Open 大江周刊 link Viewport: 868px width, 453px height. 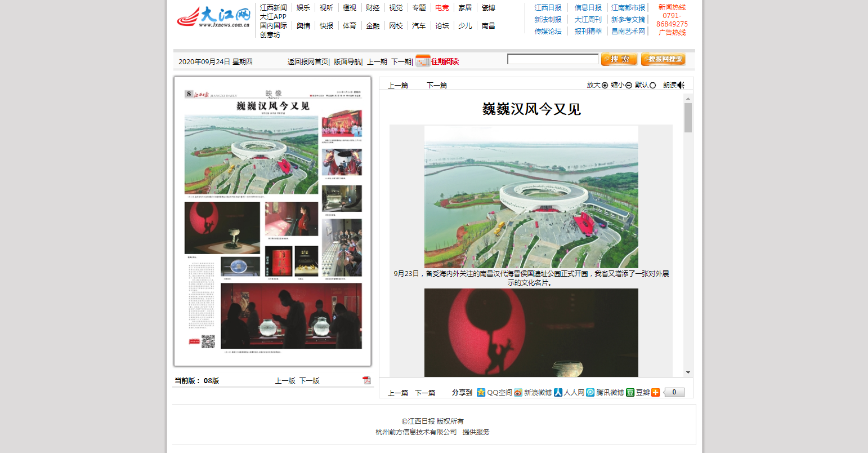pos(588,20)
